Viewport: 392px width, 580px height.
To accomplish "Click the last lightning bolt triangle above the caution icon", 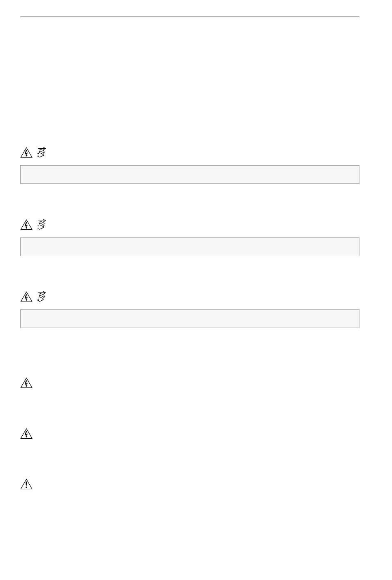I will [26, 434].
